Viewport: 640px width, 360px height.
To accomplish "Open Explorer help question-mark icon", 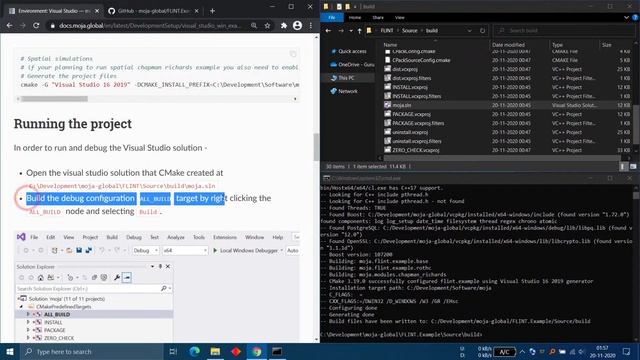I will point(635,18).
